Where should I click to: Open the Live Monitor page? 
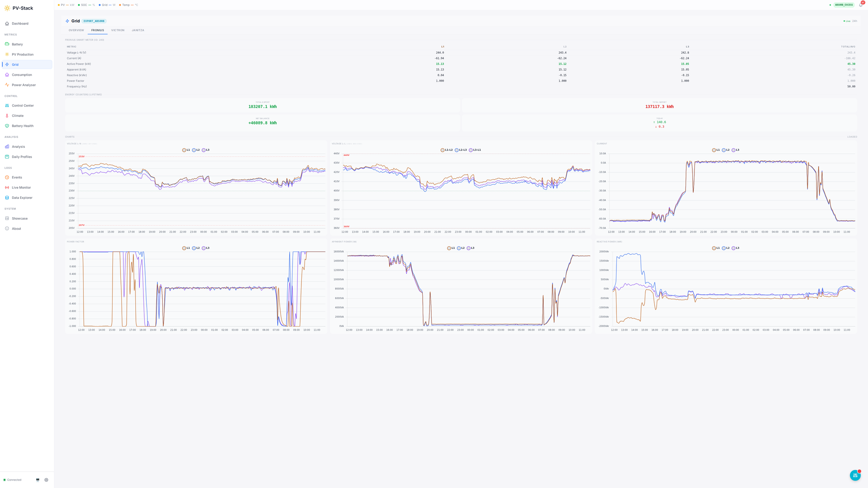[21, 188]
